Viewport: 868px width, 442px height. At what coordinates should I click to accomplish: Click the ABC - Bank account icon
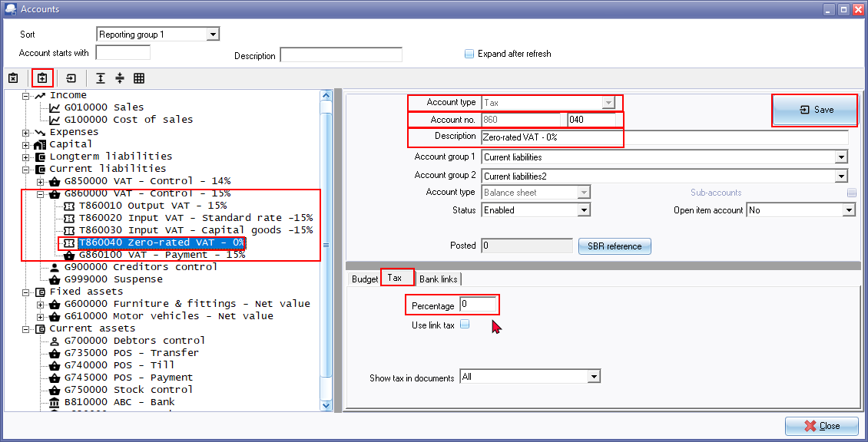pyautogui.click(x=55, y=402)
